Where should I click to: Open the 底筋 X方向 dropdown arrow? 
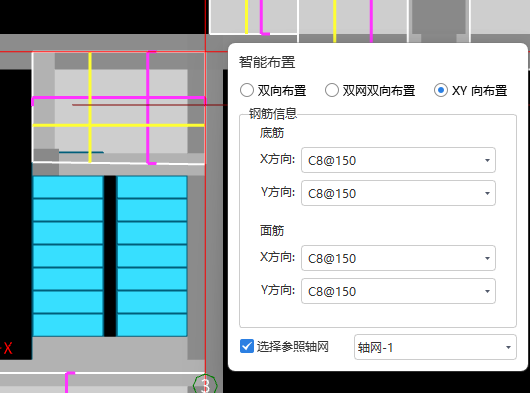[x=487, y=160]
